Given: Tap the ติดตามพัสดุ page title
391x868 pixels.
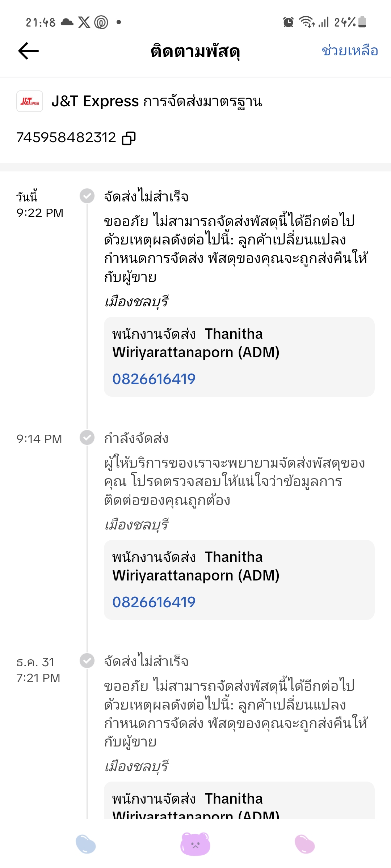Looking at the screenshot, I should coord(195,51).
